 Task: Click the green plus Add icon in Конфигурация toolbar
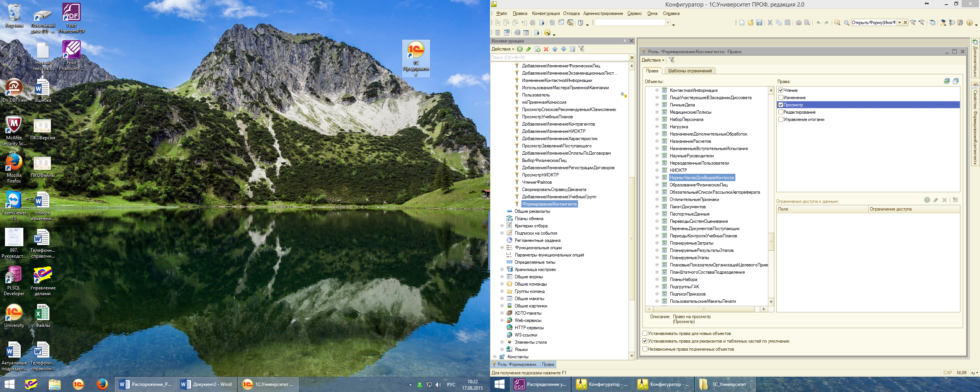click(x=519, y=49)
